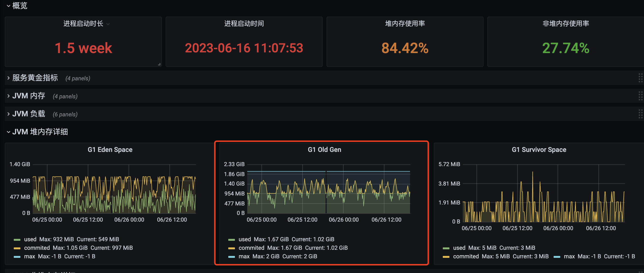Click the 27.74% non-heap usage value

coord(566,48)
